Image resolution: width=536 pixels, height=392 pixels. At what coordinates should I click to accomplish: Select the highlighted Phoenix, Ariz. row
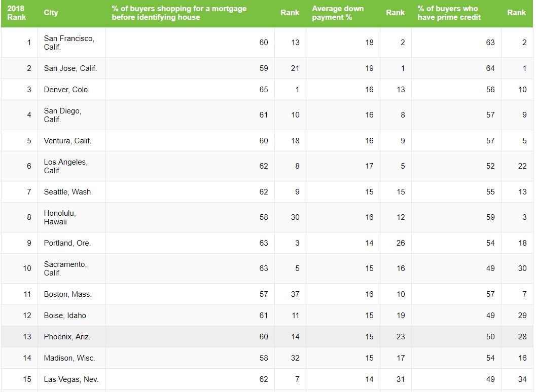click(x=267, y=337)
